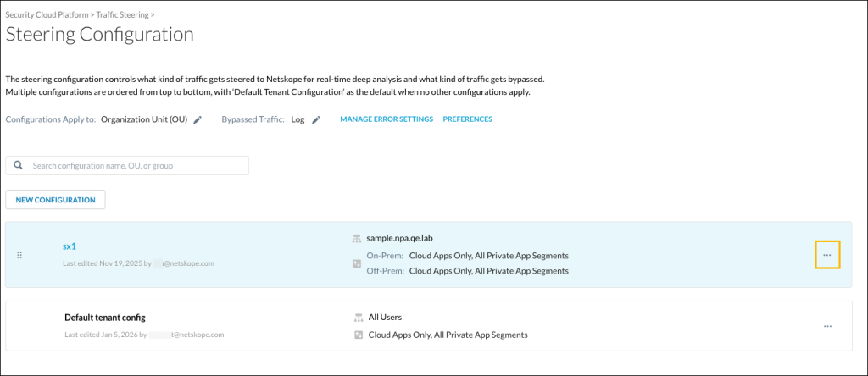Click the New Configuration button
Viewport: 868px width, 376px height.
(55, 200)
